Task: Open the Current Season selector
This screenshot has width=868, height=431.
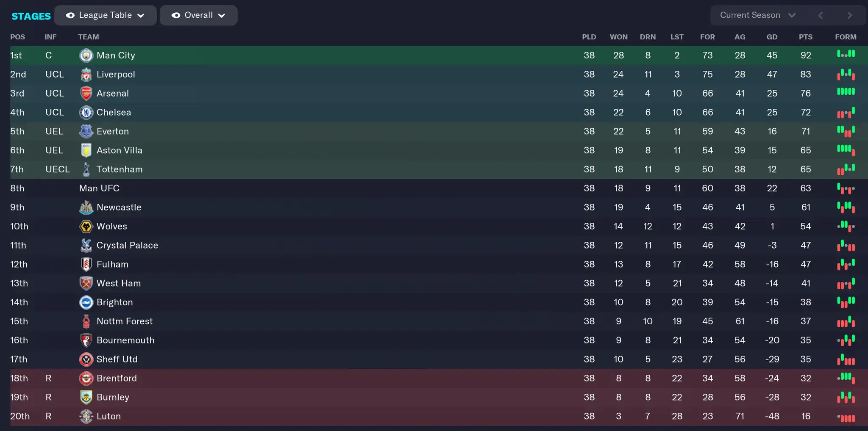Action: [x=757, y=15]
